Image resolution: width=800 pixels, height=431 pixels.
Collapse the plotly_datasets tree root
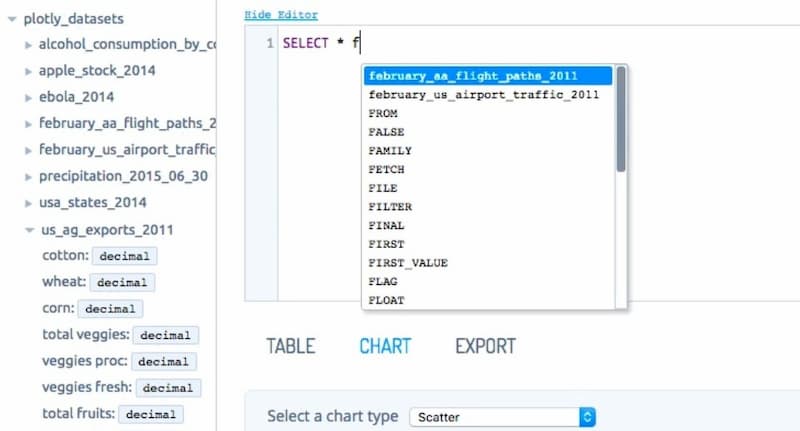[x=12, y=18]
